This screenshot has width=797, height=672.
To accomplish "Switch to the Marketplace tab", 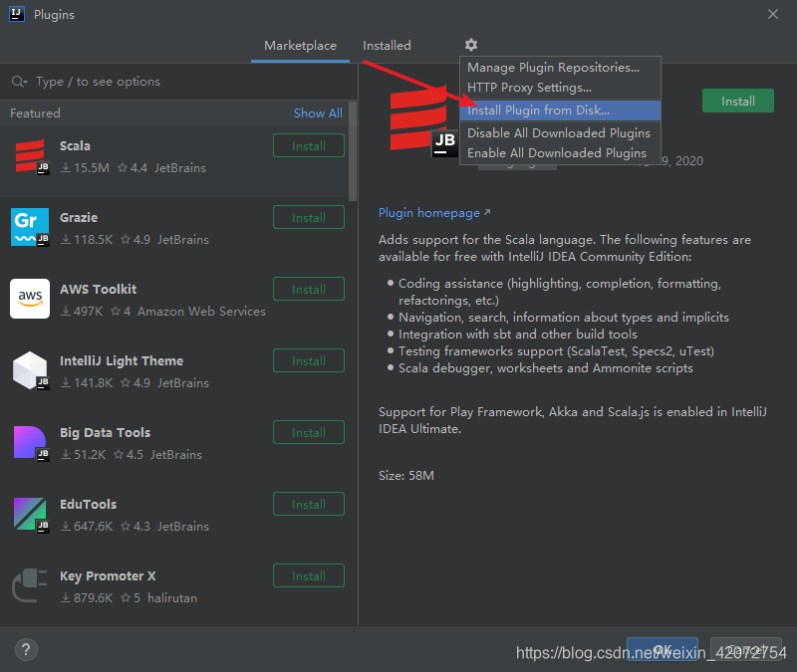I will click(301, 46).
